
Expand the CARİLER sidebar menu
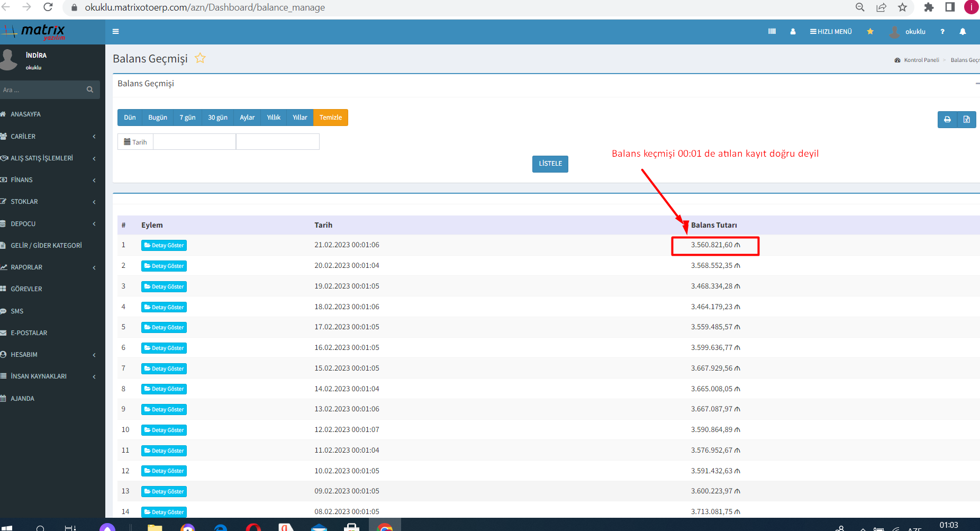coord(48,137)
